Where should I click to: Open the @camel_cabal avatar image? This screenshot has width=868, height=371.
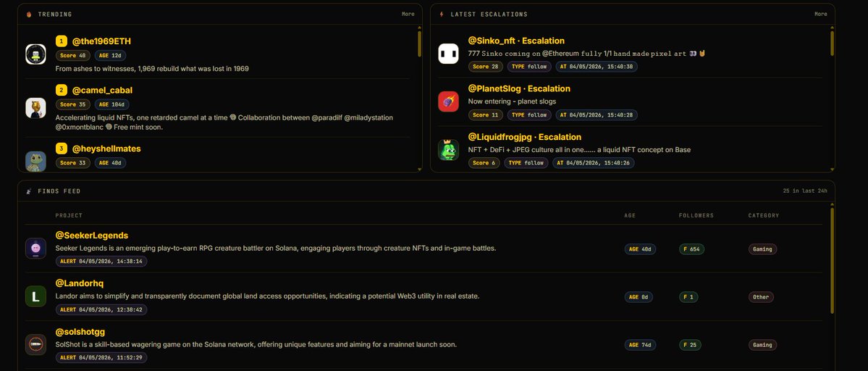35,108
